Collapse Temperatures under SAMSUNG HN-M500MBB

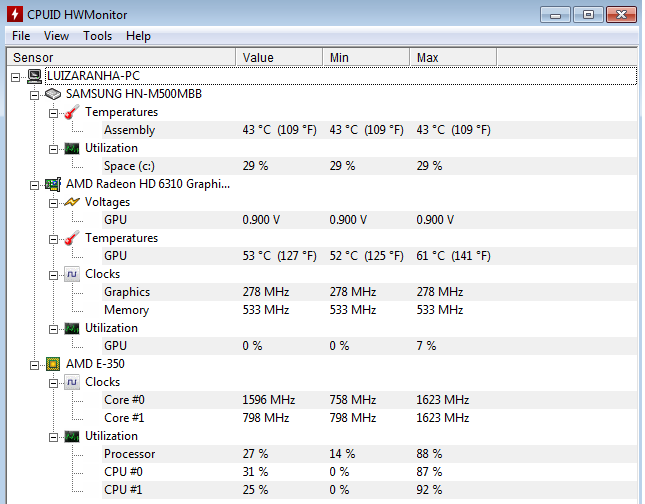click(53, 113)
